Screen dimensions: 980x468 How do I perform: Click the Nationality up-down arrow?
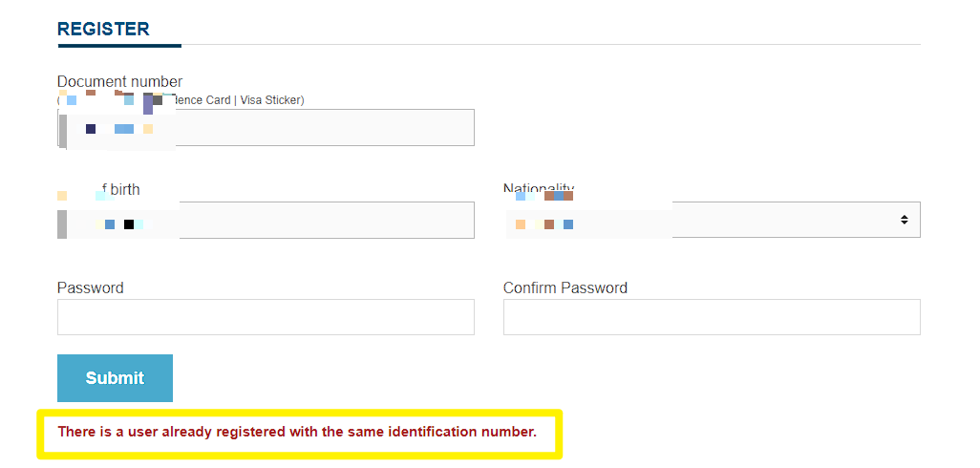(x=904, y=220)
